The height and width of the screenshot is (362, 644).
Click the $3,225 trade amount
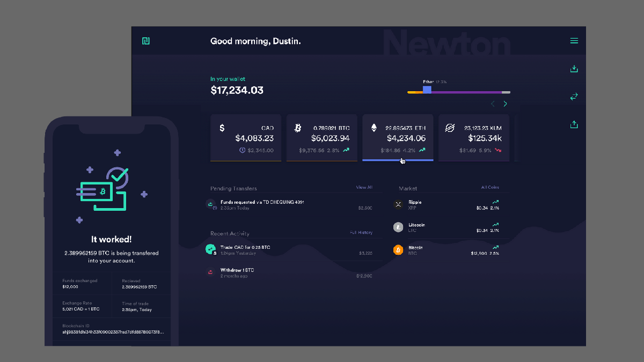pos(365,253)
